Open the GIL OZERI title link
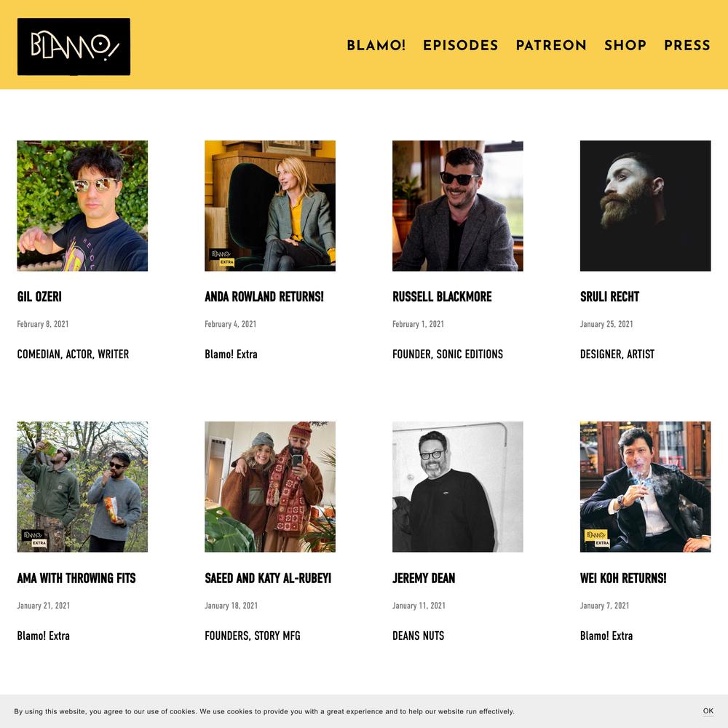Screen dimensions: 728x728 (x=39, y=297)
